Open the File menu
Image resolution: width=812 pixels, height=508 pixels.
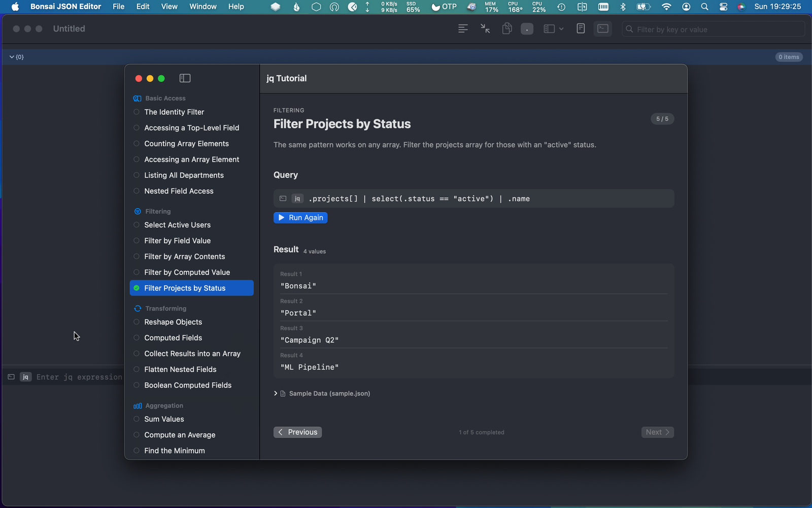[x=119, y=7]
